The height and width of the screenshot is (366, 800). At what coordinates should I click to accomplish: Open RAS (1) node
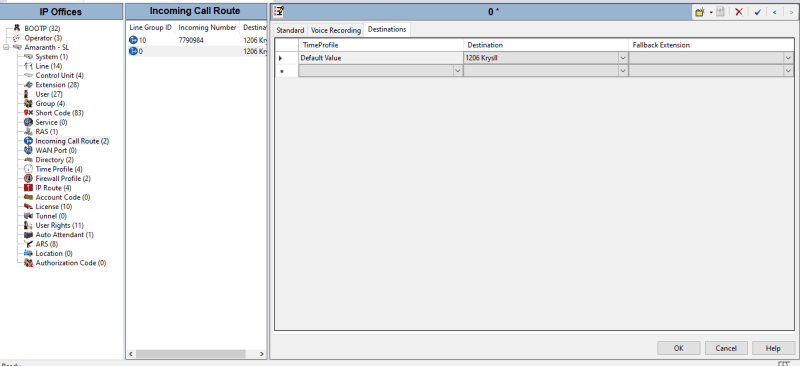tap(46, 132)
